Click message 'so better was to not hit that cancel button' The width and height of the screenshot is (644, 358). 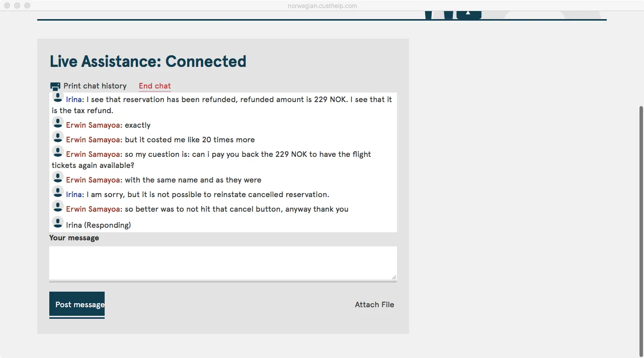pyautogui.click(x=236, y=209)
